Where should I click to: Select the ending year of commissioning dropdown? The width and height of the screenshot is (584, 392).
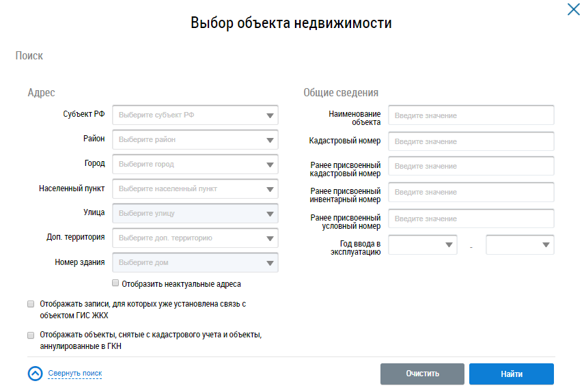[520, 245]
